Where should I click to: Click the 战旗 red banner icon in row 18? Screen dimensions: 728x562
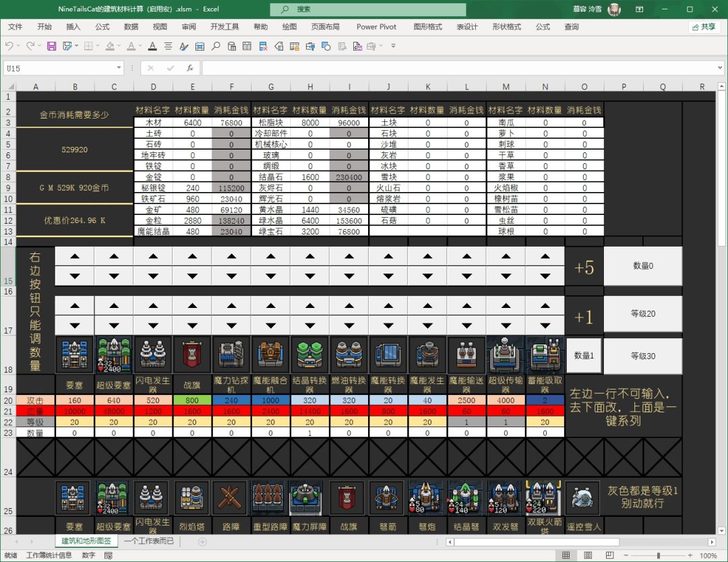click(192, 355)
